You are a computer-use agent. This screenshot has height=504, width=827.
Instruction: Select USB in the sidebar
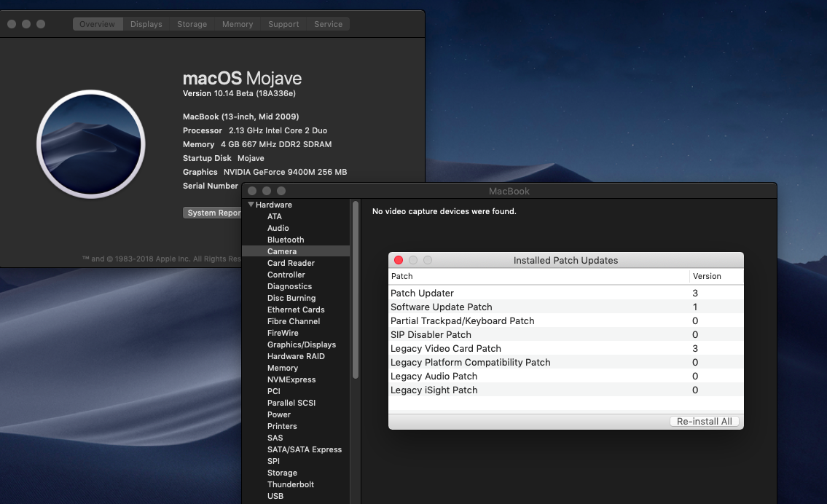tap(275, 496)
